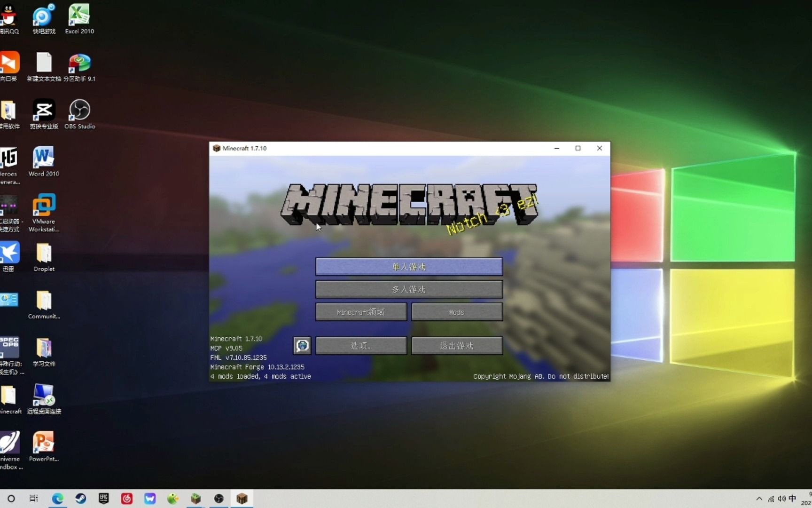Select the 快吧游戏 desktop icon
Viewport: 812px width, 508px height.
pyautogui.click(x=44, y=20)
